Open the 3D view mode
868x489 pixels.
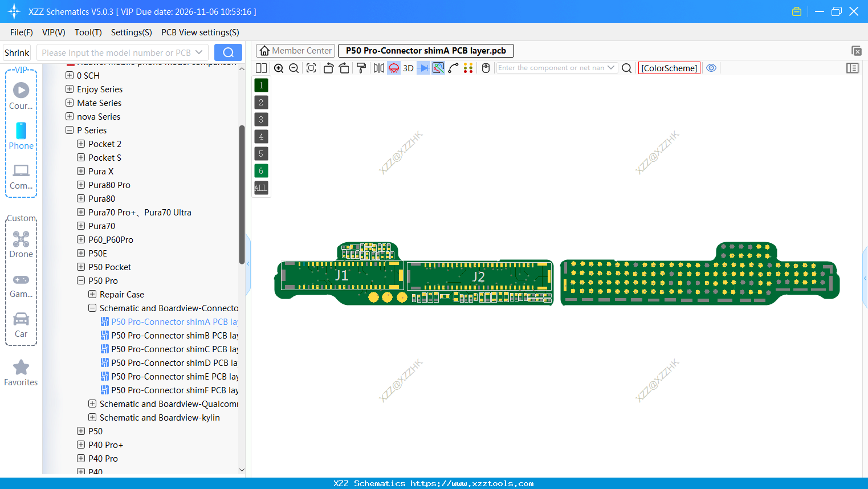(408, 68)
